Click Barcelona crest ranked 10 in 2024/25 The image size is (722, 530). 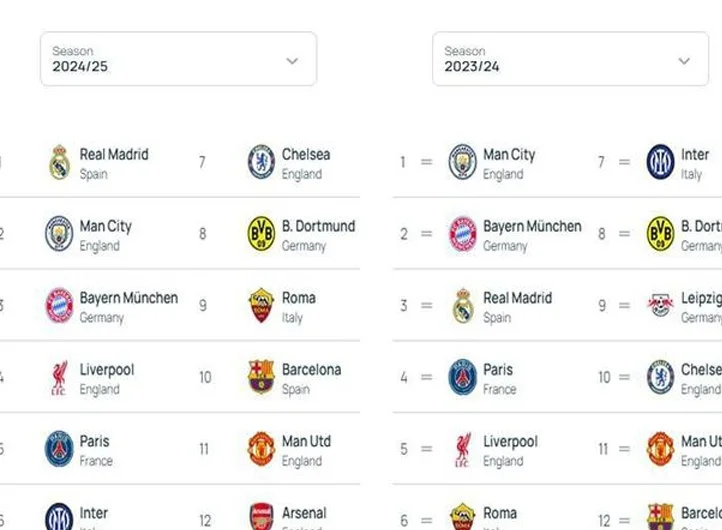point(261,377)
